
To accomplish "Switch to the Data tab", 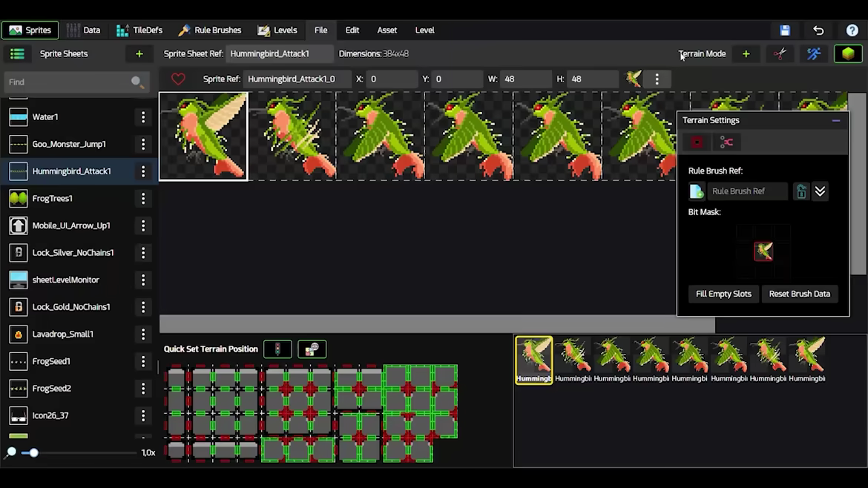I will pos(84,30).
